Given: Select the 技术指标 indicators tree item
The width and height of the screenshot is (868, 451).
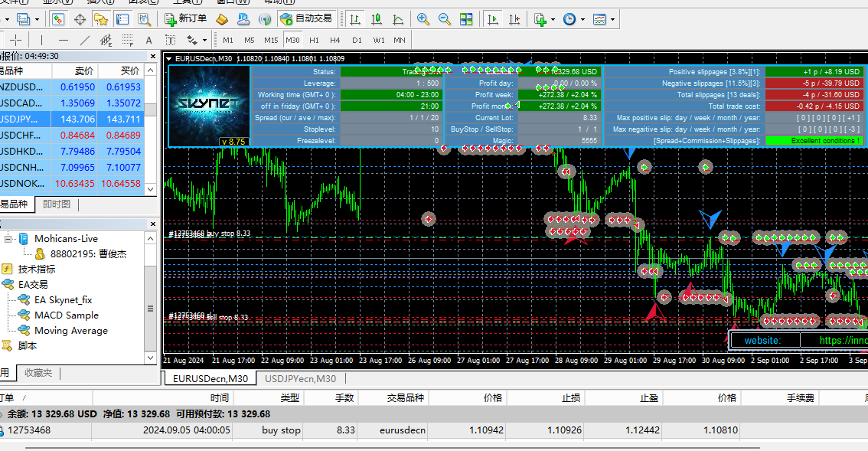Looking at the screenshot, I should 37,270.
